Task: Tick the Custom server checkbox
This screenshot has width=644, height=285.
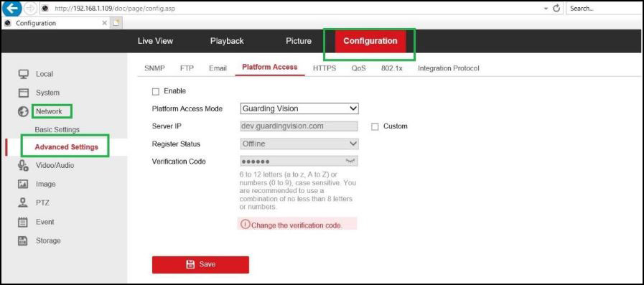Action: coord(375,127)
